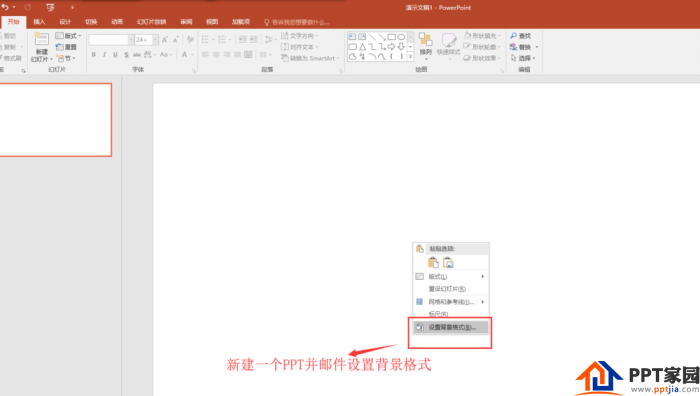Toggle Align Left paragraph
The width and height of the screenshot is (700, 396).
[x=205, y=54]
